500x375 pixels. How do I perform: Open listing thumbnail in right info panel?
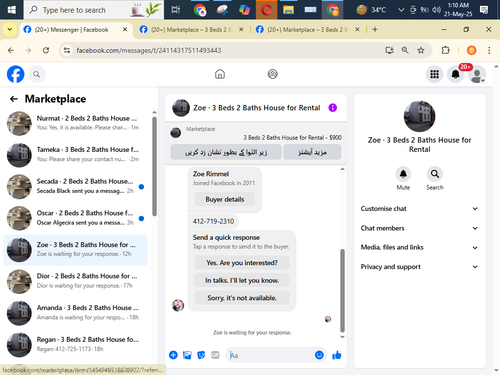coord(419,116)
